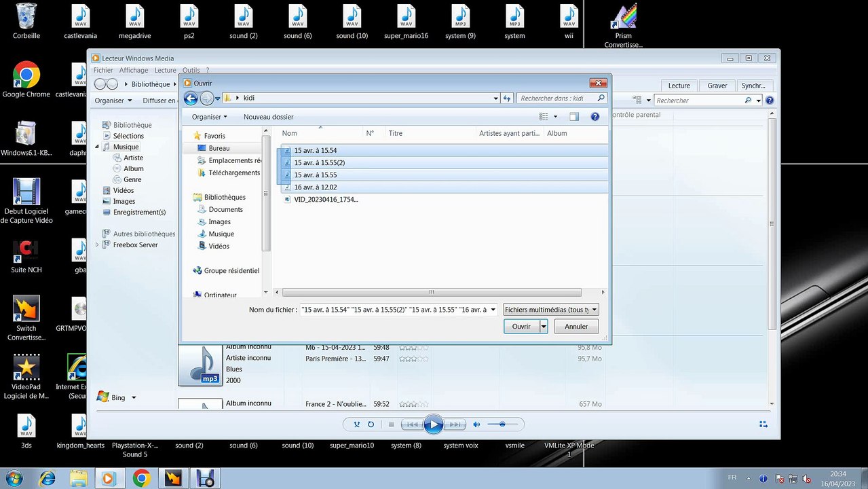The width and height of the screenshot is (868, 489).
Task: Switch to now playing mode icon
Action: pos(762,424)
